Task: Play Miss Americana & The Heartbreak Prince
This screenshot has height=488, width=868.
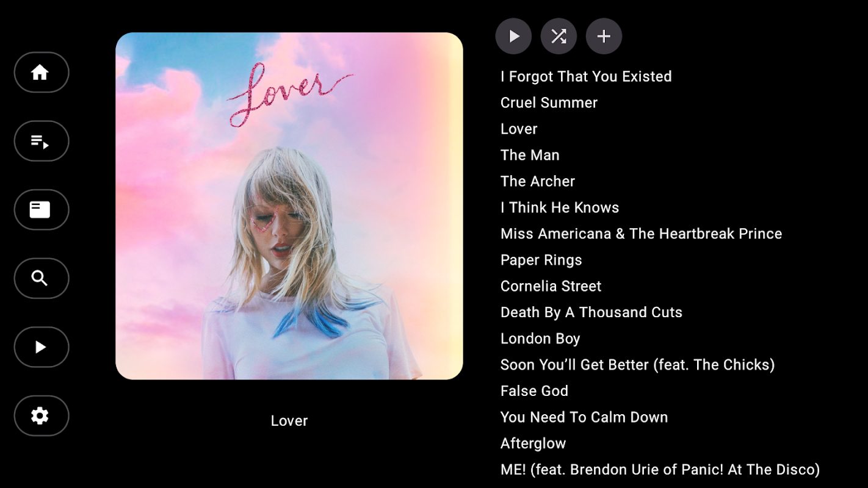Action: click(641, 234)
